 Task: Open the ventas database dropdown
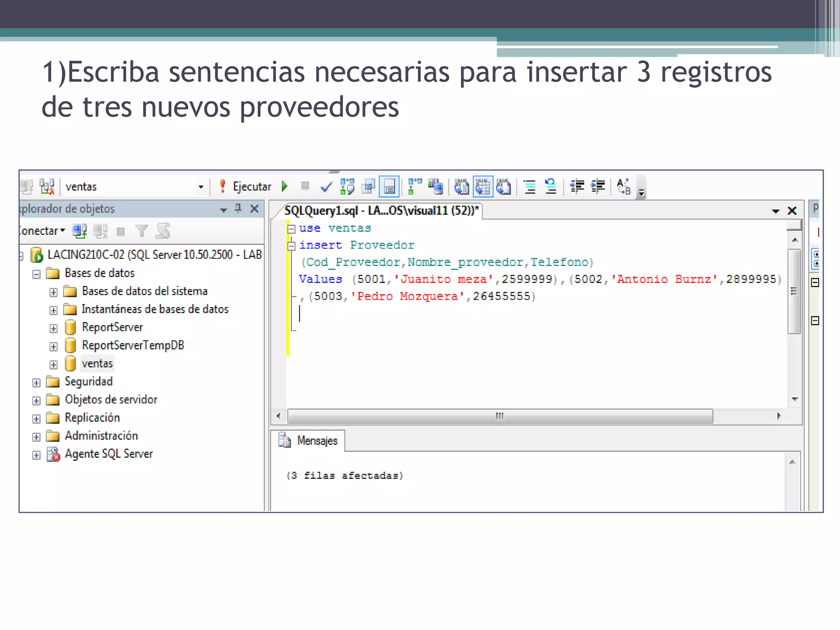coord(201,187)
